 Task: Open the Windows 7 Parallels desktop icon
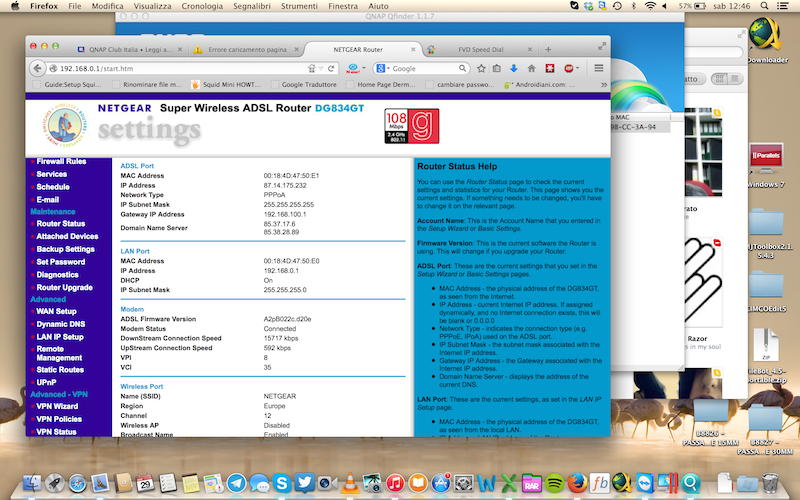click(766, 164)
